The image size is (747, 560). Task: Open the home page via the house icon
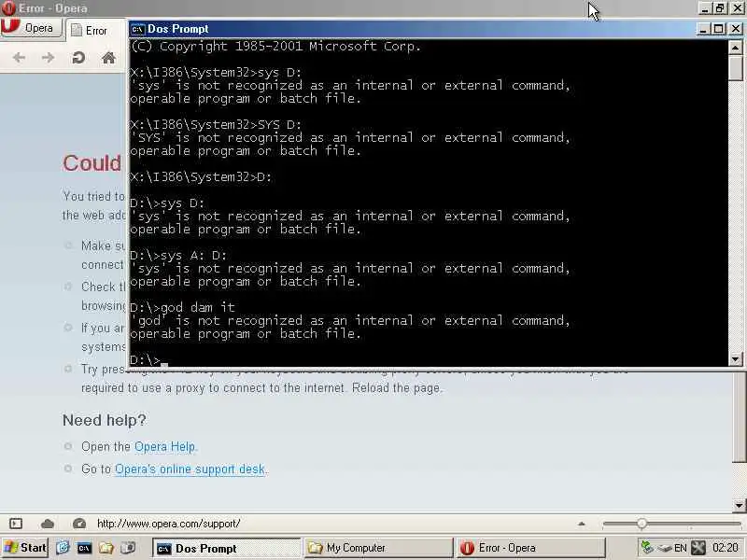[x=108, y=58]
